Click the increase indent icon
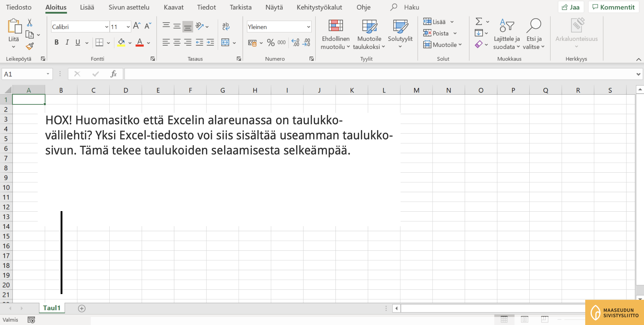 pos(210,42)
